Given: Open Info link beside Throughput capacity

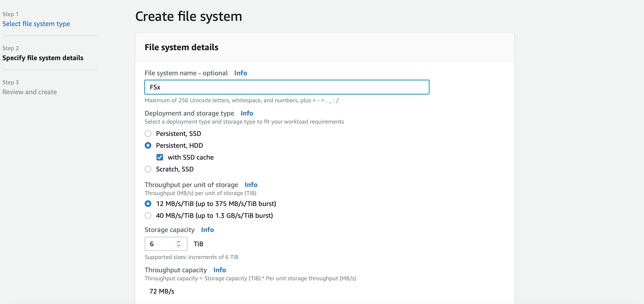Looking at the screenshot, I should tap(220, 270).
